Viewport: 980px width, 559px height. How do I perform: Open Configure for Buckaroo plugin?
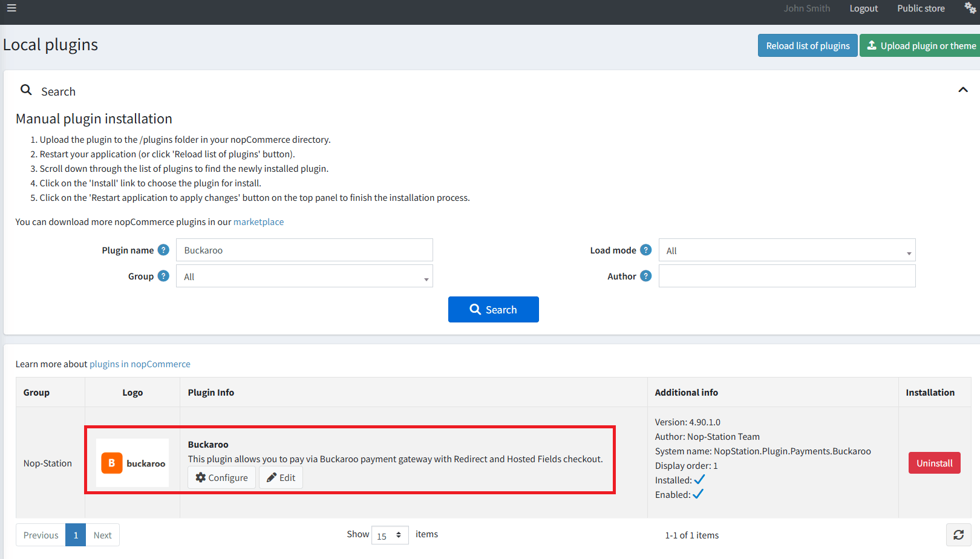(x=222, y=477)
